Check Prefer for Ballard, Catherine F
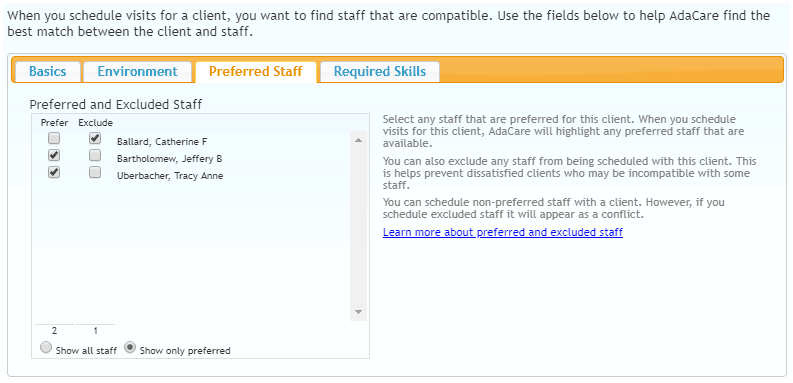This screenshot has height=383, width=793. [54, 138]
